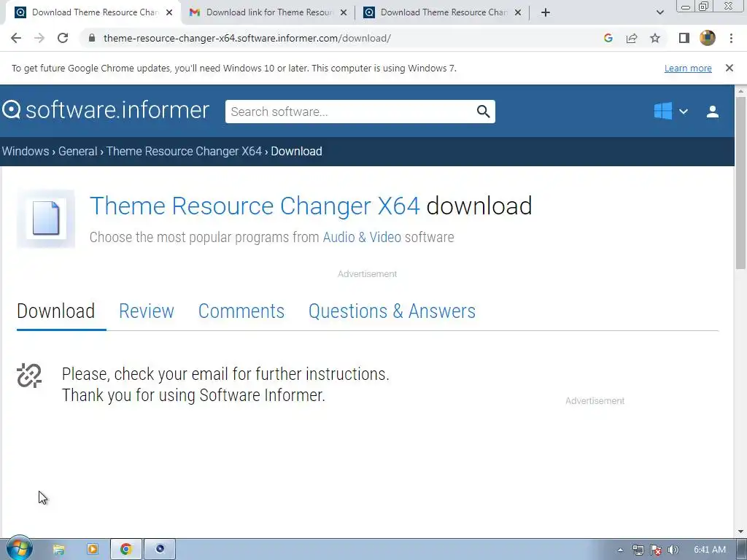
Task: Switch to the Gmail Download link tab
Action: 269,12
